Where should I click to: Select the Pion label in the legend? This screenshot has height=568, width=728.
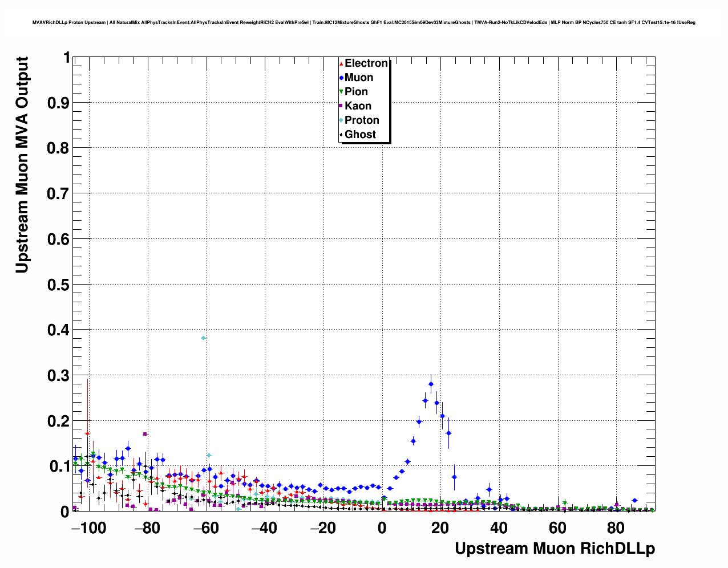(x=356, y=92)
